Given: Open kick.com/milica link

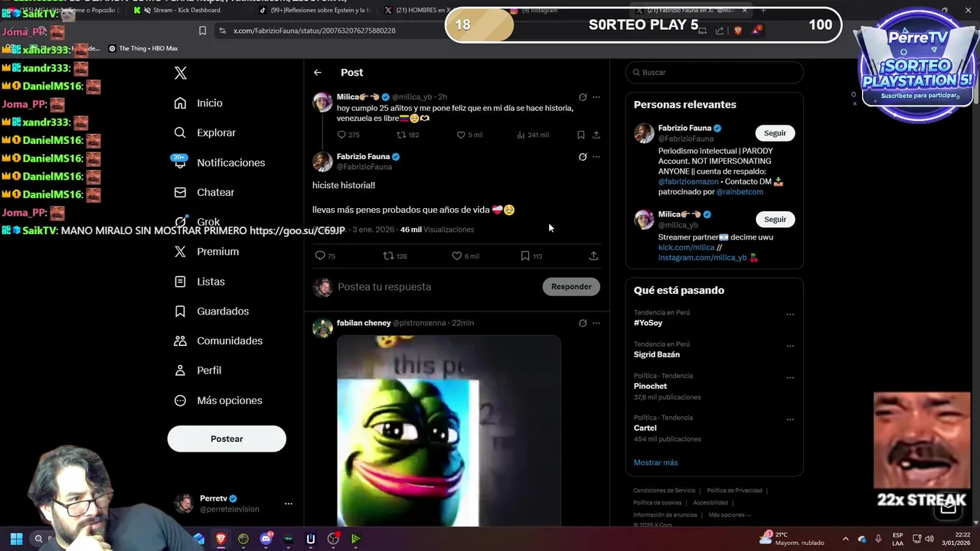Looking at the screenshot, I should click(686, 247).
